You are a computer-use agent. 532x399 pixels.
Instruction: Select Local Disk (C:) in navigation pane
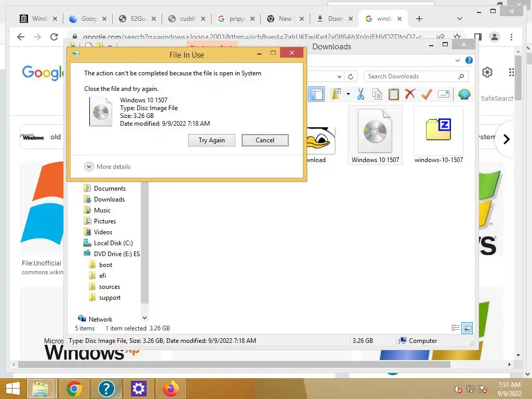[108, 243]
